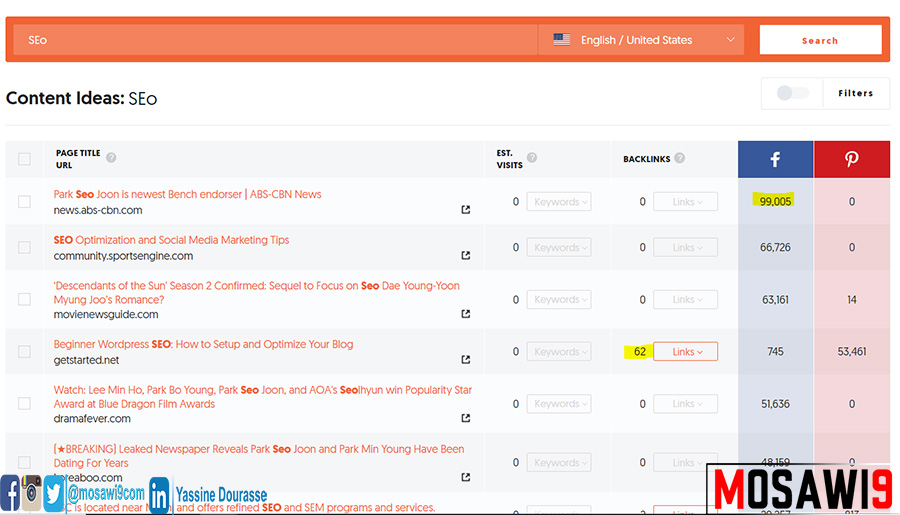Screen dimensions: 900x515
Task: Click the 63,161 Facebook shares value
Action: click(775, 299)
